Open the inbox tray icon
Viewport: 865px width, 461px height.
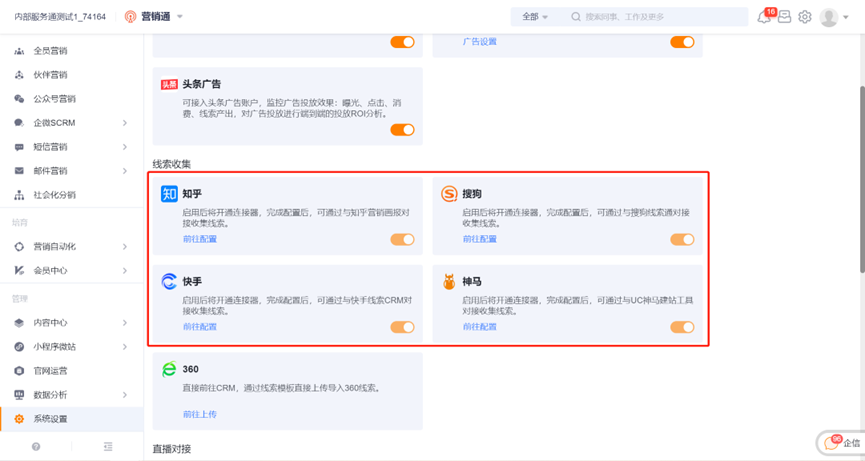coord(784,17)
